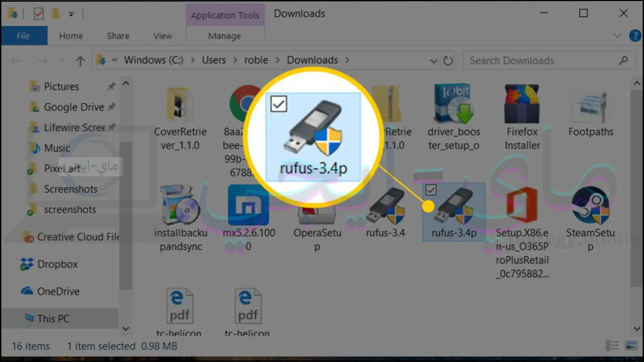Open the driver_booster_setup installer icon
The width and height of the screenshot is (644, 362).
453,104
